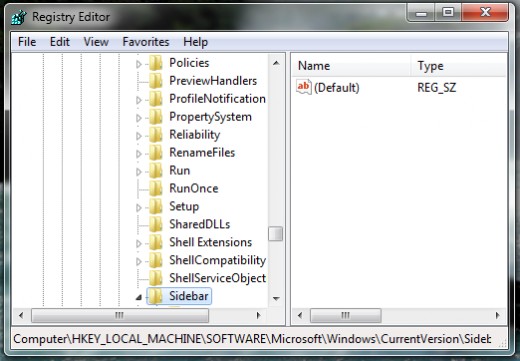Expand the Policies key
This screenshot has width=520, height=361.
tap(139, 64)
